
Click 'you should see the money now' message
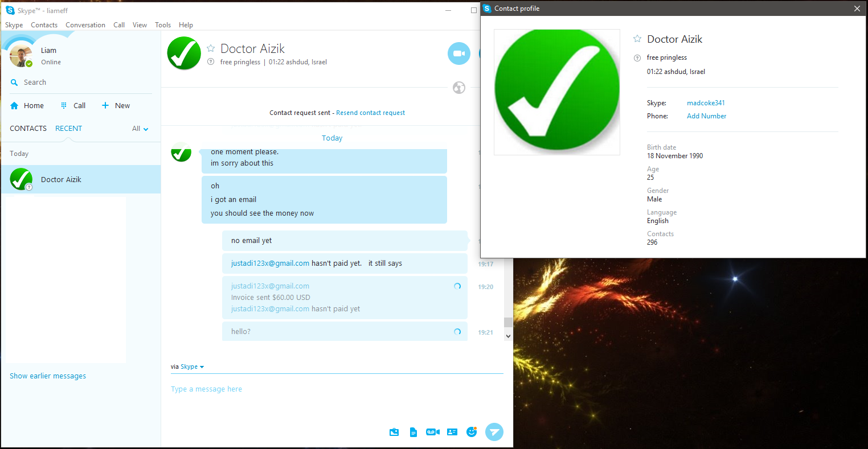point(262,213)
